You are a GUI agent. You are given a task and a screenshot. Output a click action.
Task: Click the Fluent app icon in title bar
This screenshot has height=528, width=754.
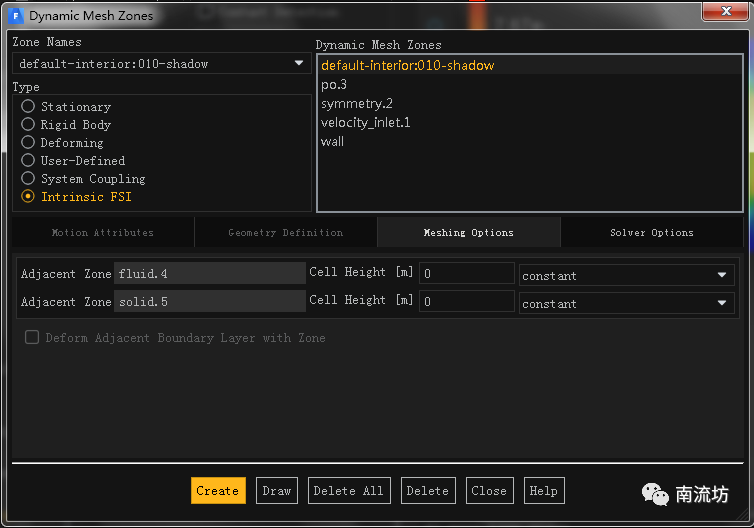point(15,16)
